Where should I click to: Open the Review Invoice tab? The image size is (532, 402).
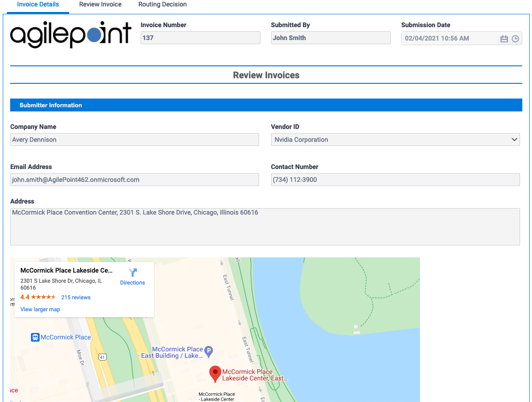[x=100, y=5]
